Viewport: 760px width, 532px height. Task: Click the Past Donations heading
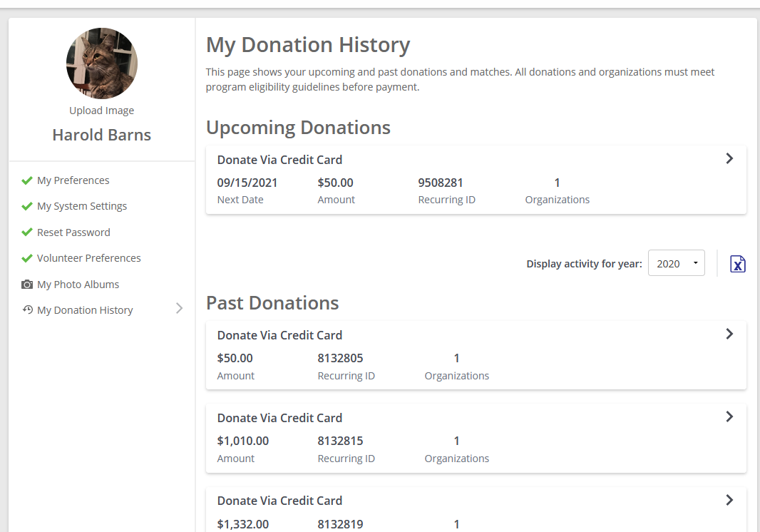coord(272,303)
